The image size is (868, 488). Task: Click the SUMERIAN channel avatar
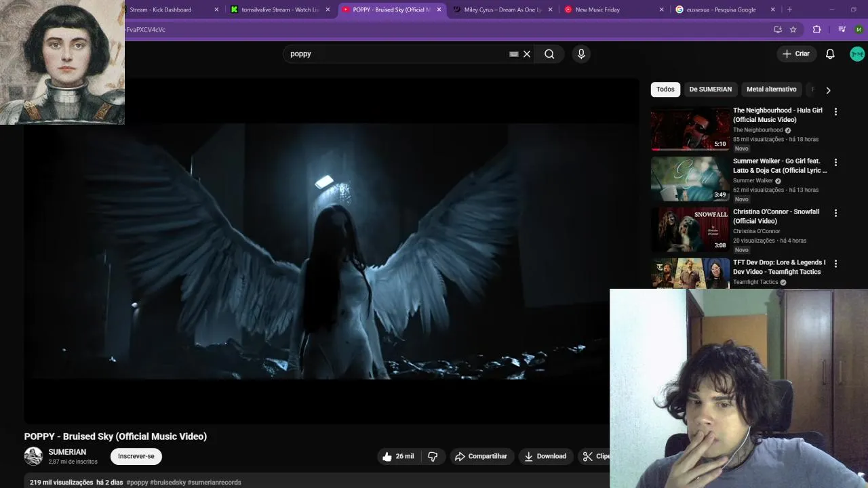click(x=33, y=456)
